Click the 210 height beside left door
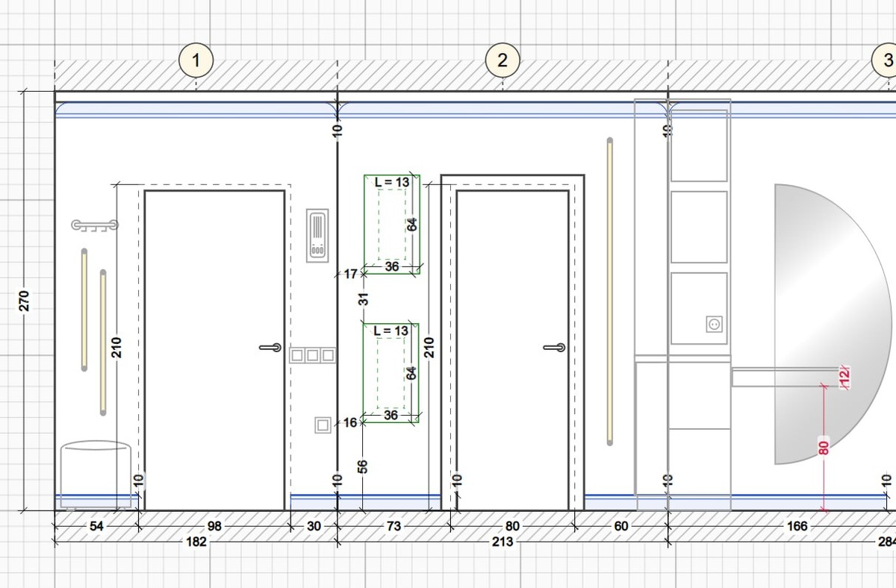This screenshot has width=896, height=588. [117, 347]
